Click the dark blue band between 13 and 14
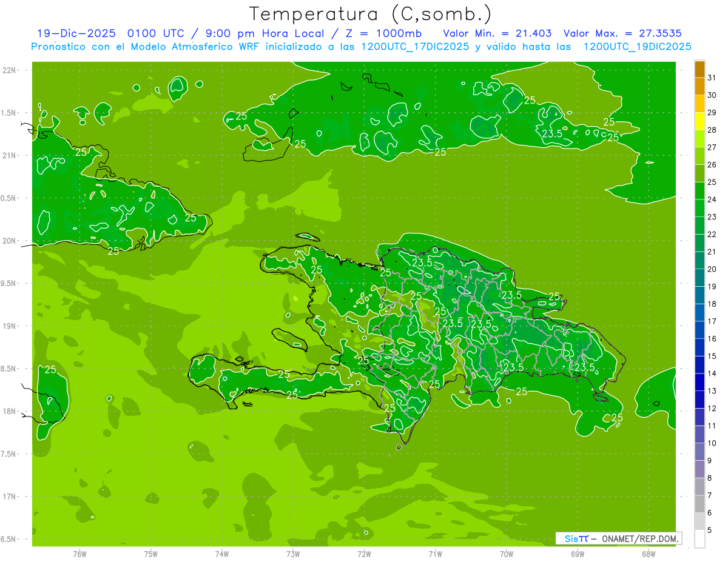728x562 pixels. coord(699,383)
